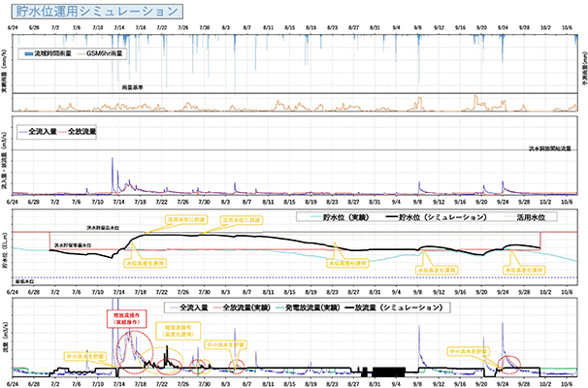588x388 pixels.
Task: Click the 水位高度化運用 callout near 9/28
Action: [524, 270]
